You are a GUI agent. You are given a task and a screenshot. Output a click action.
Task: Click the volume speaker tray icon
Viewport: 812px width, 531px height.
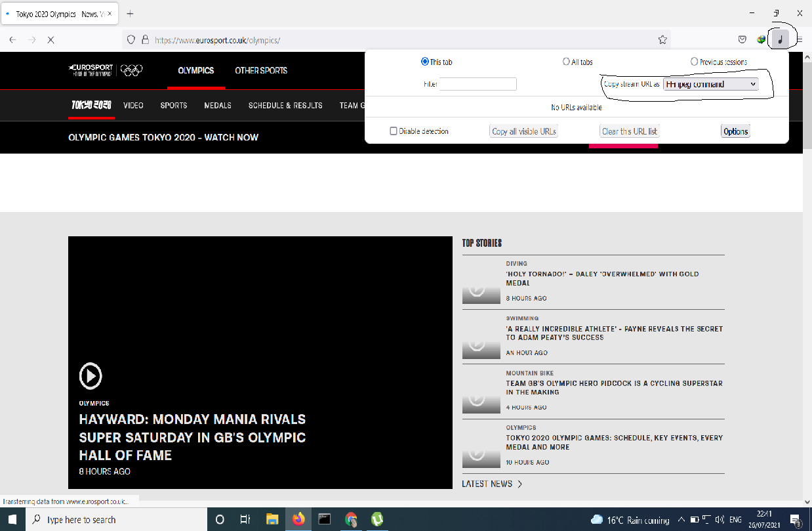pyautogui.click(x=720, y=519)
